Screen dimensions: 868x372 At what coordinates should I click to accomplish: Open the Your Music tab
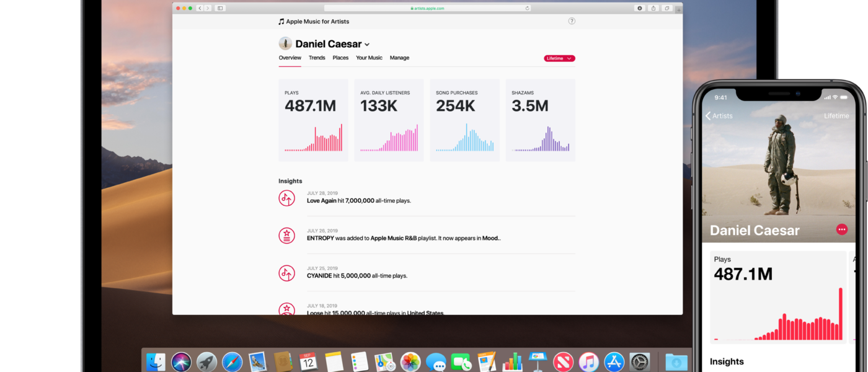[x=369, y=58]
